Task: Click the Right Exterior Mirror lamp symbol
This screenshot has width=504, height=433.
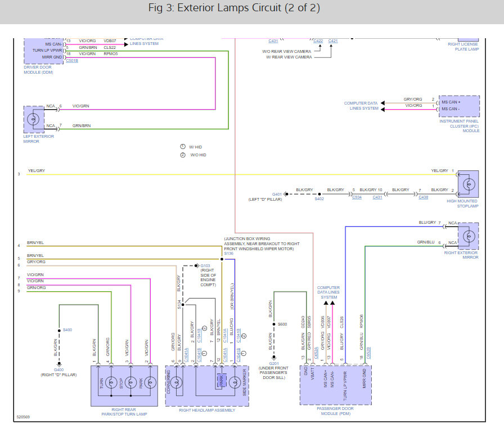Action: coord(468,235)
